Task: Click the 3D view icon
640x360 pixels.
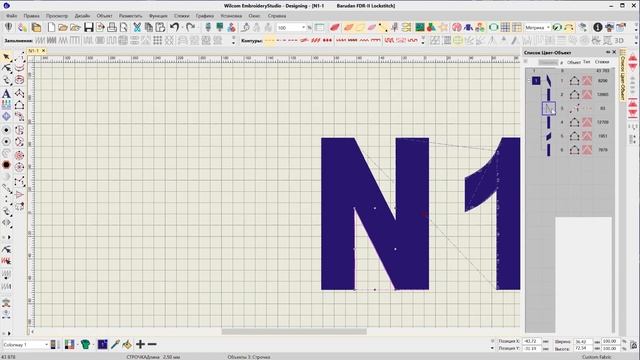Action: (x=619, y=40)
